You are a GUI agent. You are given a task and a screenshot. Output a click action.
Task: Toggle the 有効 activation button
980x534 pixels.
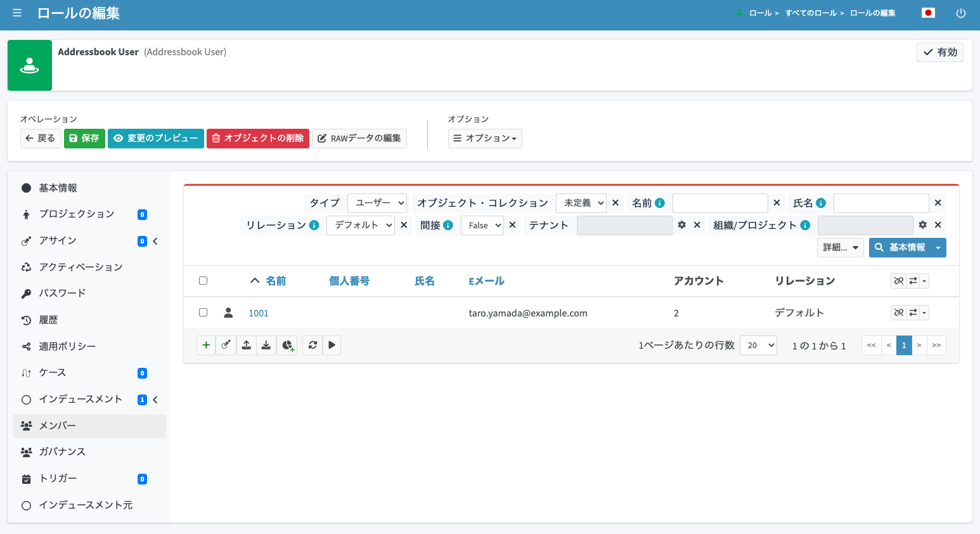point(939,52)
